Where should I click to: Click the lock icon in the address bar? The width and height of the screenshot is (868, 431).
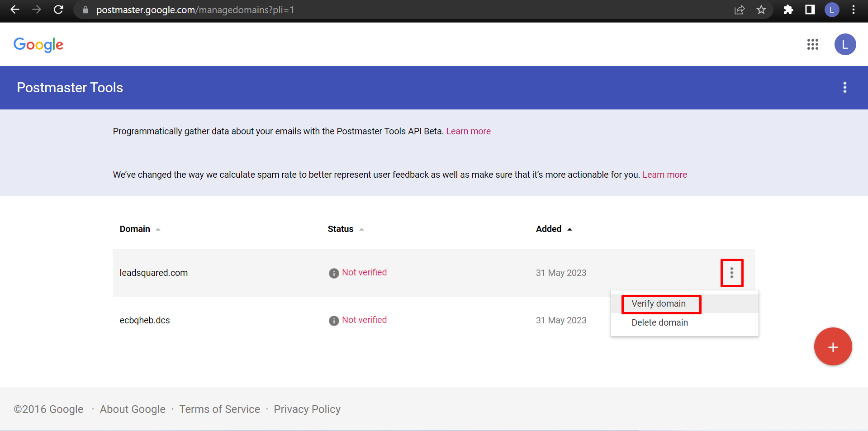(x=85, y=10)
